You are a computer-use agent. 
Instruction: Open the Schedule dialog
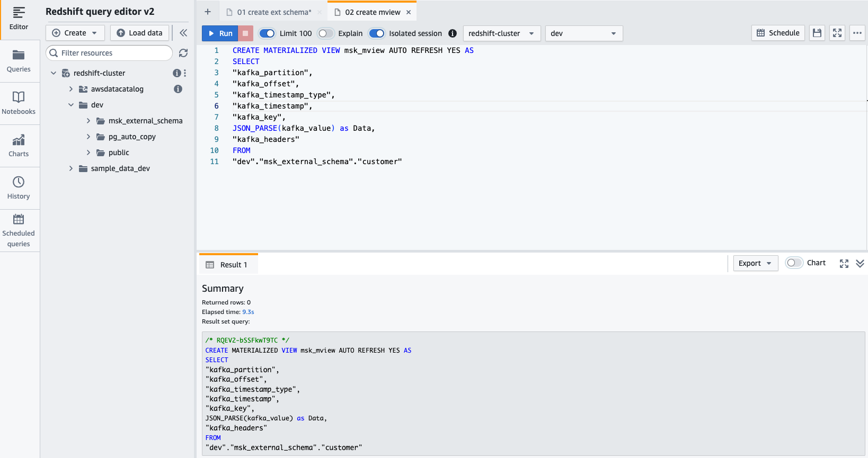(778, 33)
